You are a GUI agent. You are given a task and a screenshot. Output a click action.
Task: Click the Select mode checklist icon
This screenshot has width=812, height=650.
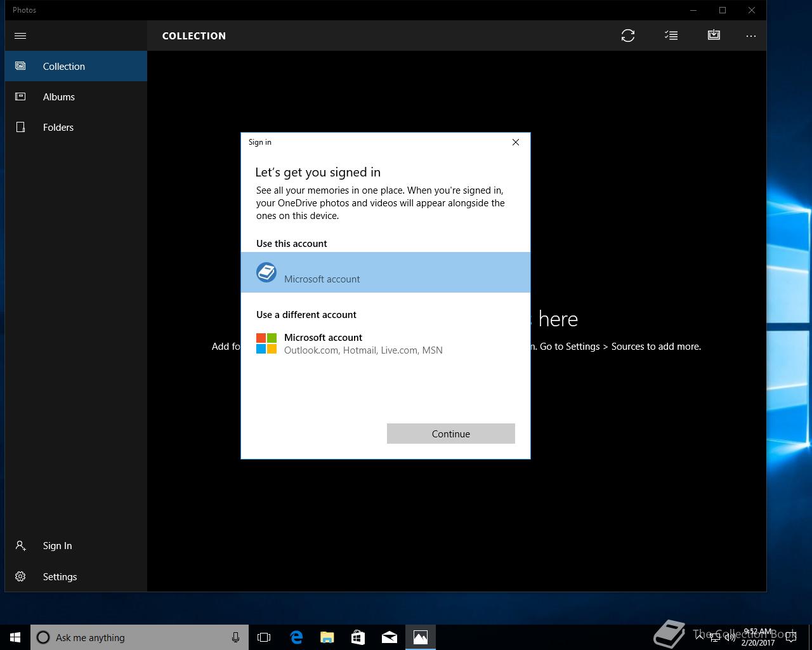[x=671, y=36]
